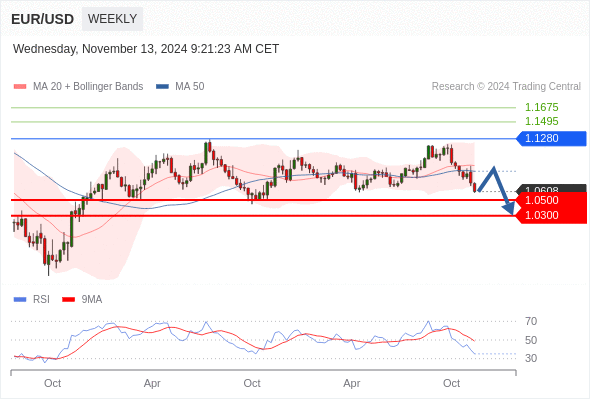Image resolution: width=590 pixels, height=400 pixels.
Task: Click the Research © 2024 Trading Central text
Action: 506,87
